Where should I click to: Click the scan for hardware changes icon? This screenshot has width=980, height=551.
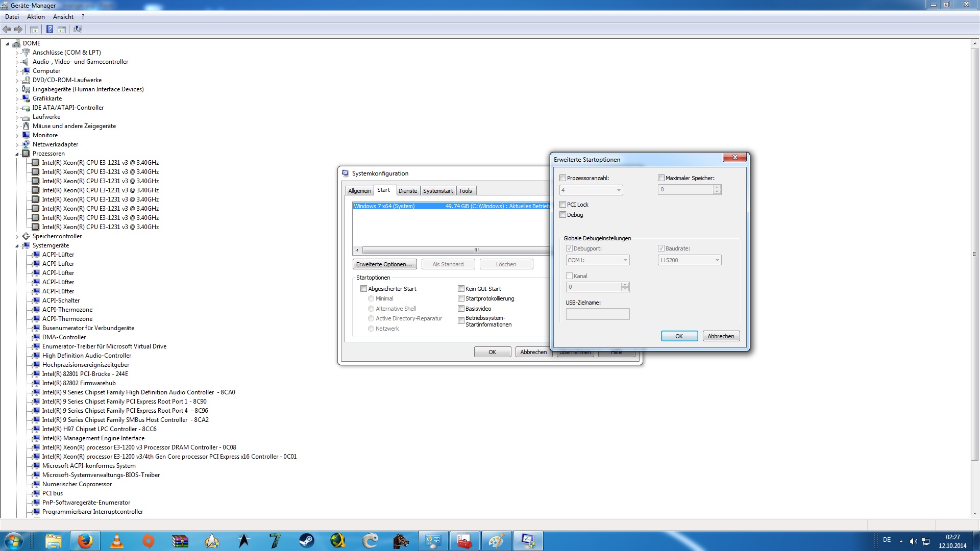pyautogui.click(x=78, y=30)
